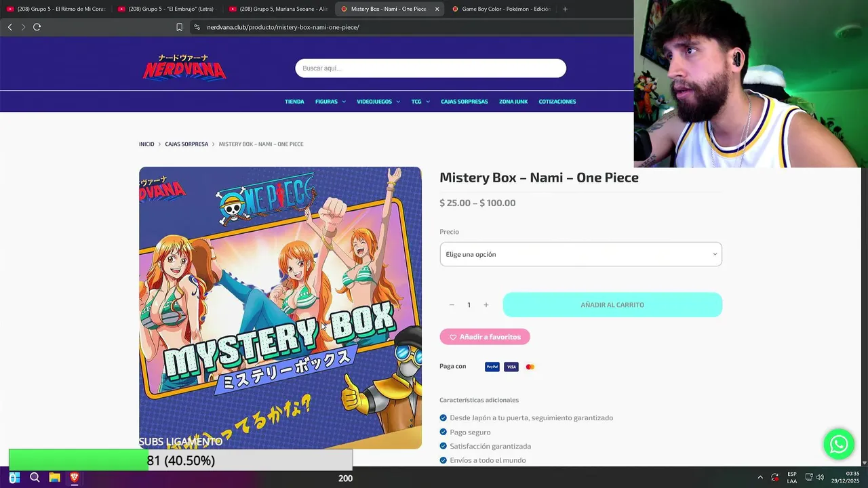
Task: Click the Mastercard payment icon
Action: 530,367
